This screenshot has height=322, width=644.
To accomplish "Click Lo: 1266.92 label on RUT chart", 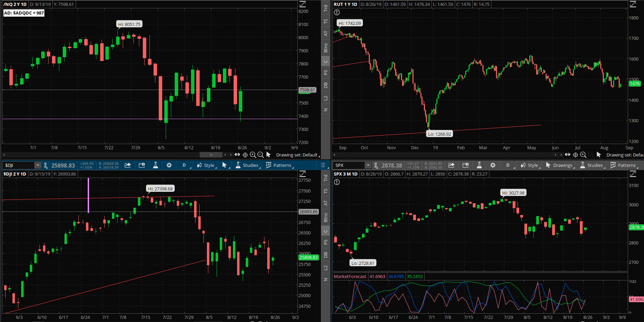I will click(440, 134).
